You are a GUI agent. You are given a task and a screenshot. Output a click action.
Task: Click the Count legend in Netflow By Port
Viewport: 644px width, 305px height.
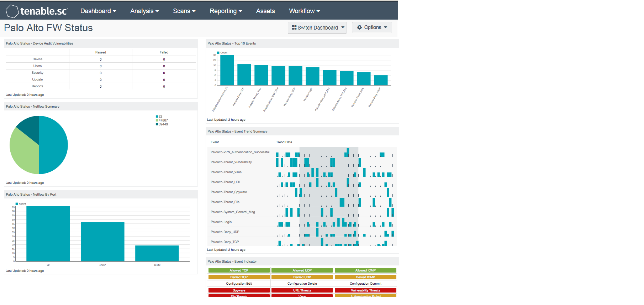pyautogui.click(x=21, y=204)
